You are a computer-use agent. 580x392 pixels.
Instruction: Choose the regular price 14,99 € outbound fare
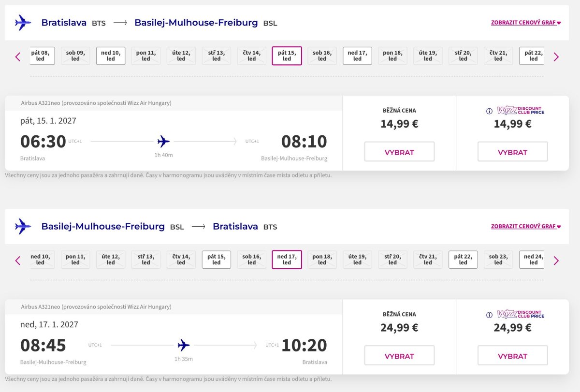click(x=399, y=152)
